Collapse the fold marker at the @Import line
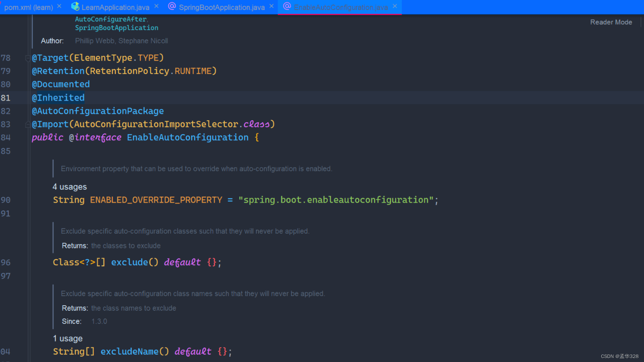The width and height of the screenshot is (644, 362). (x=28, y=125)
